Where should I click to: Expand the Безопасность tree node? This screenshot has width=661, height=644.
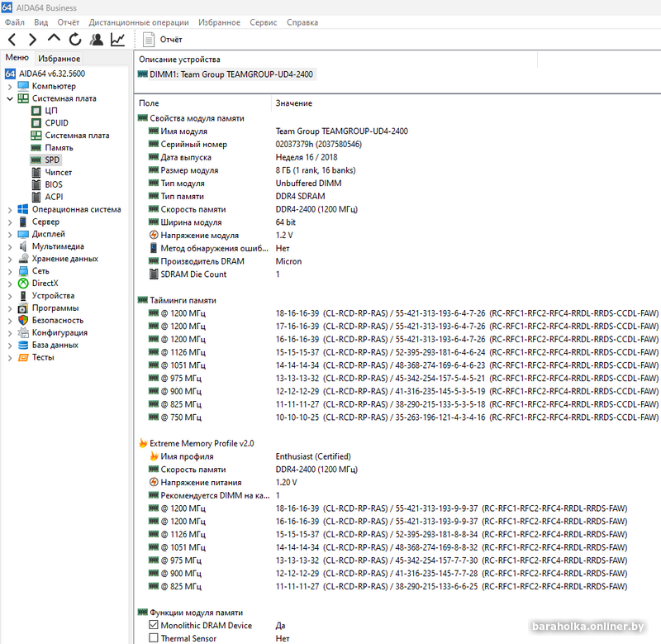pyautogui.click(x=10, y=321)
